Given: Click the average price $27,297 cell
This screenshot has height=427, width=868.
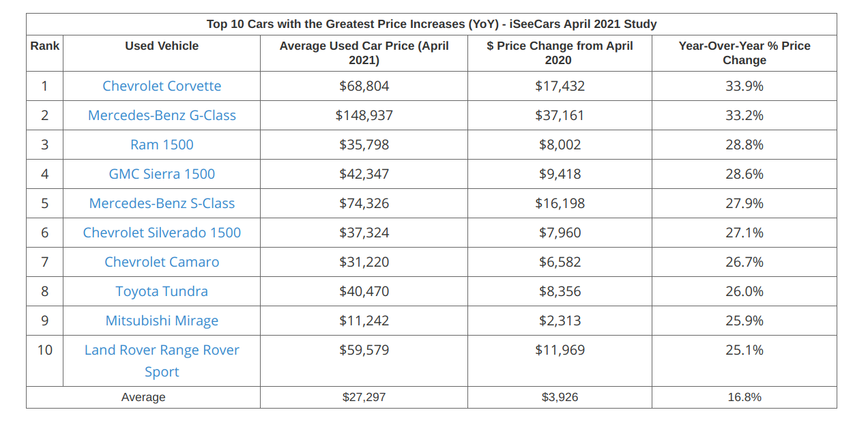Looking at the screenshot, I should [x=364, y=397].
